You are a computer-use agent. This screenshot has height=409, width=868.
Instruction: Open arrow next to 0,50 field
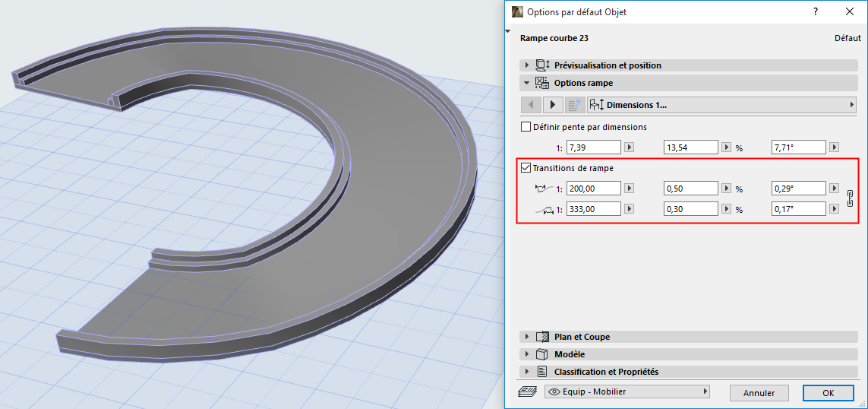pyautogui.click(x=726, y=189)
